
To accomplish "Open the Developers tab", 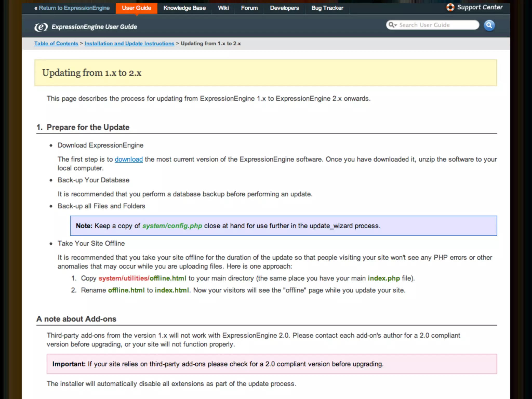I will pos(284,8).
